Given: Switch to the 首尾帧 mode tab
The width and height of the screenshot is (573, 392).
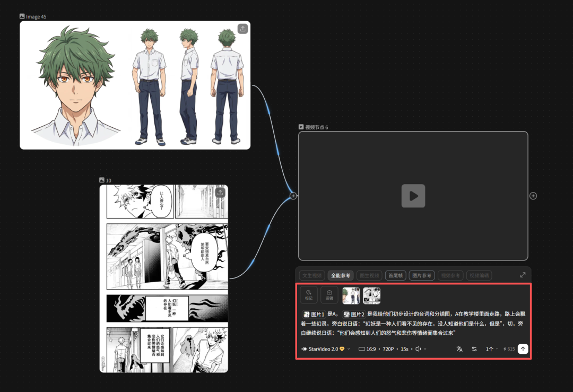Looking at the screenshot, I should [x=395, y=276].
